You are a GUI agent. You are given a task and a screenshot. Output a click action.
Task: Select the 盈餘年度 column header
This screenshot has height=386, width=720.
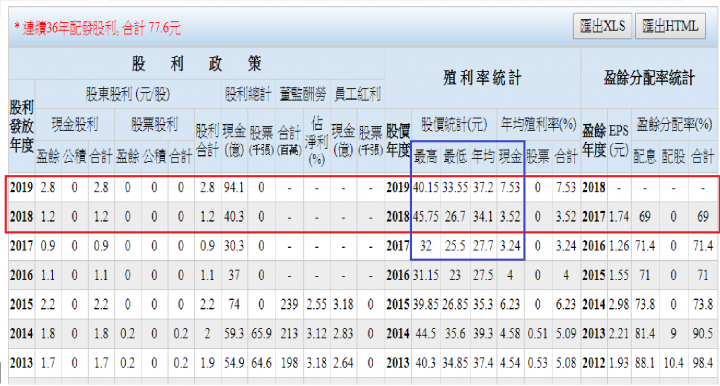594,140
